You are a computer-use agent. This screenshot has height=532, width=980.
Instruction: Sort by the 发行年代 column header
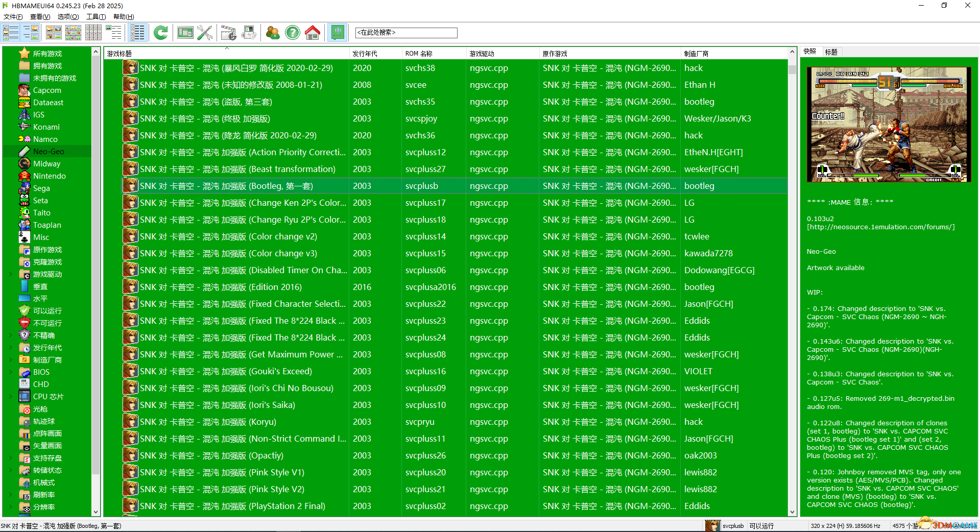[375, 53]
